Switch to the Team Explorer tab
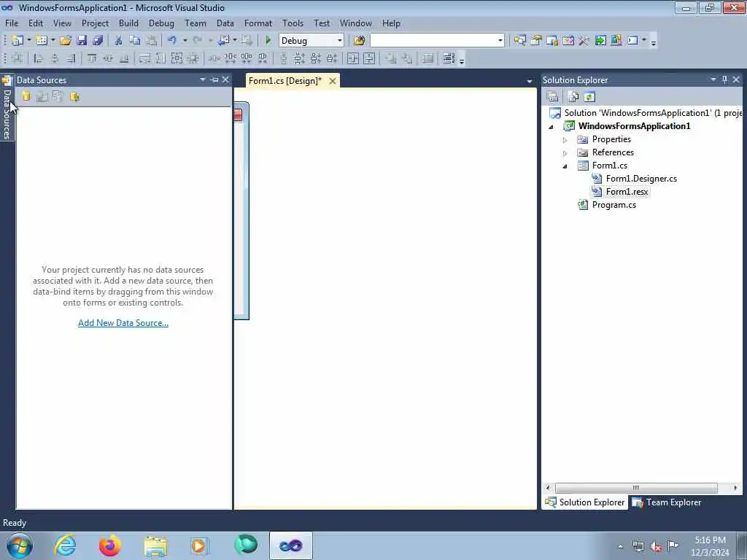This screenshot has width=747, height=560. 667,502
